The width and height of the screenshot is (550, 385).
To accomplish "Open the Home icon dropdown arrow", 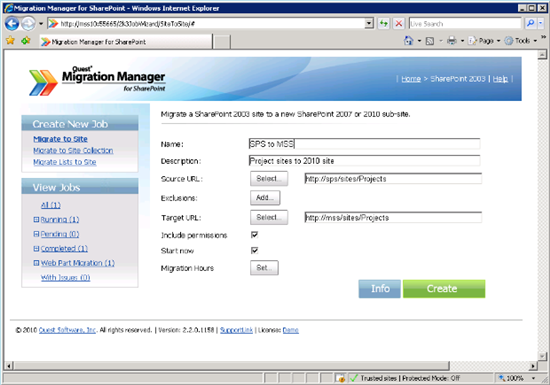I will point(419,41).
